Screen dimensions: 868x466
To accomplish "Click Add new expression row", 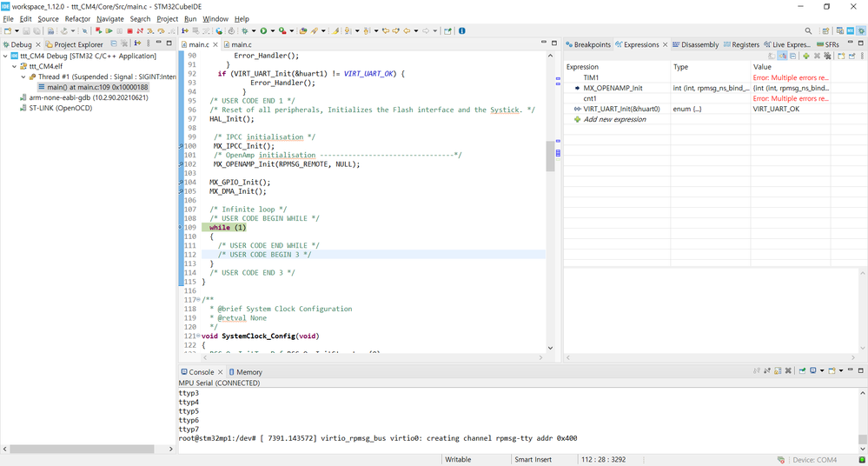I will tap(614, 119).
